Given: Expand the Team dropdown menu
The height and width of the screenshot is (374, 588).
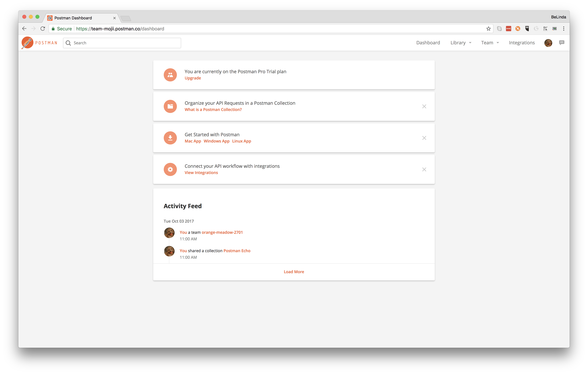Looking at the screenshot, I should pos(490,43).
